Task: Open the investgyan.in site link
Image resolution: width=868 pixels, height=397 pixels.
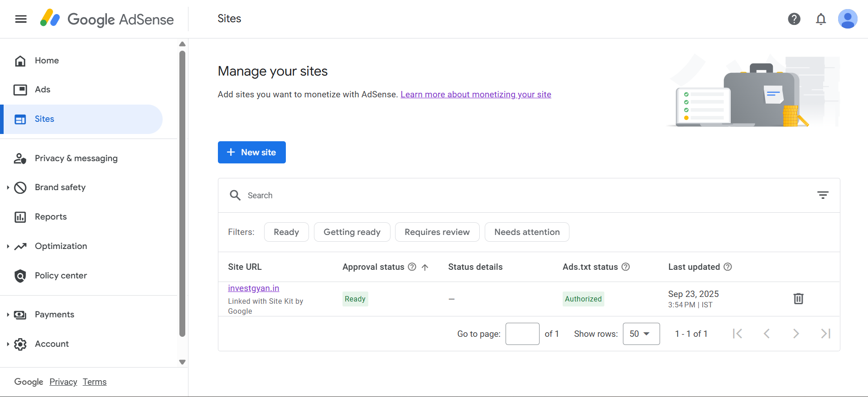Action: coord(253,288)
